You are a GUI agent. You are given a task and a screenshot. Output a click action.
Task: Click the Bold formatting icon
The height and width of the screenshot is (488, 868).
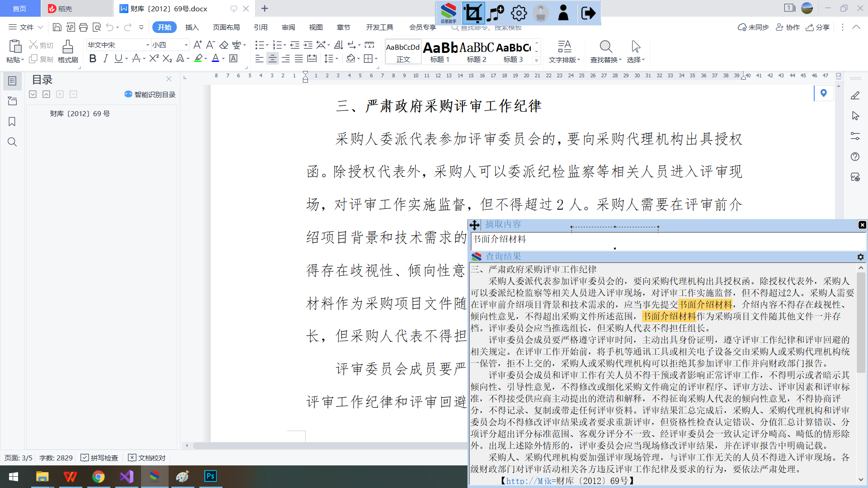pyautogui.click(x=93, y=58)
